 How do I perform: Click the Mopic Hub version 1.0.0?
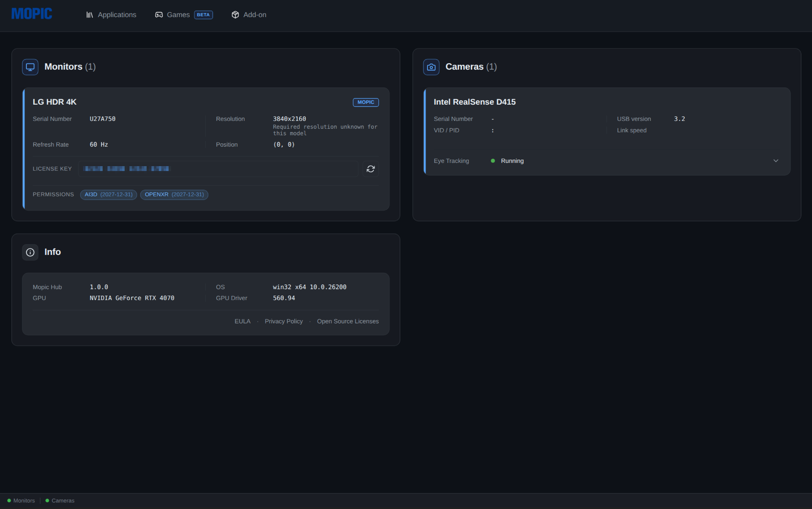pyautogui.click(x=99, y=287)
